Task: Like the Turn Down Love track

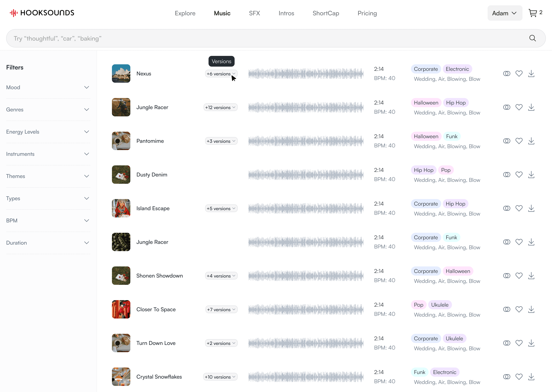Action: (519, 343)
